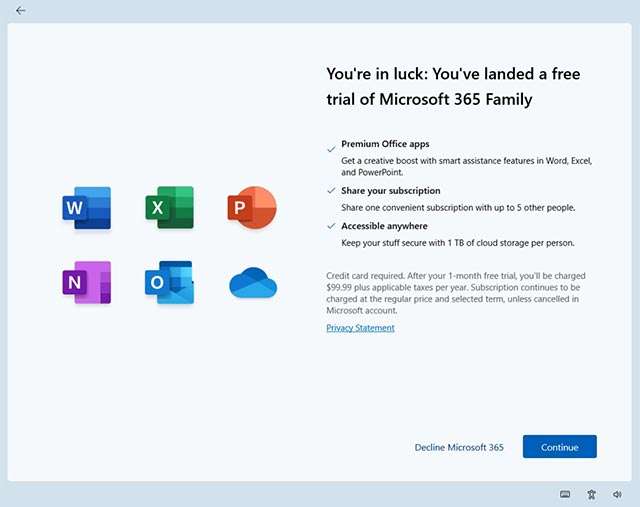
Task: Click the 'up to 5 other people' description
Action: tap(458, 207)
